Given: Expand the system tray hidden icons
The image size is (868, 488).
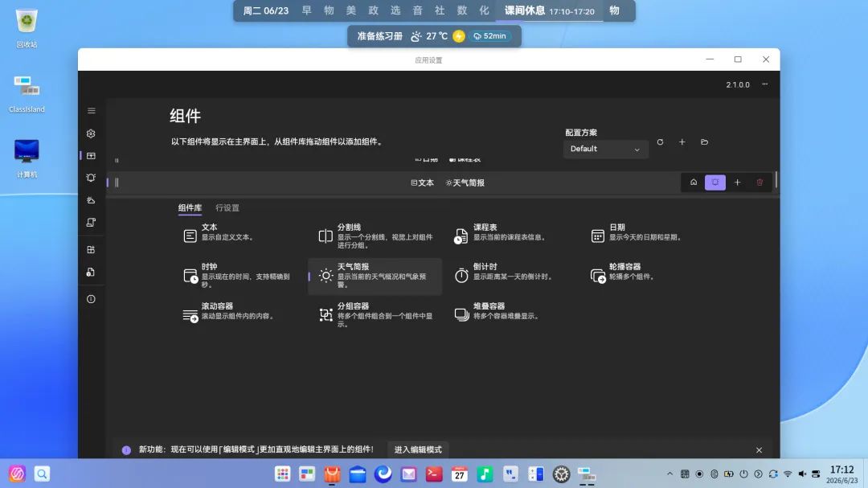Looking at the screenshot, I should pos(669,474).
